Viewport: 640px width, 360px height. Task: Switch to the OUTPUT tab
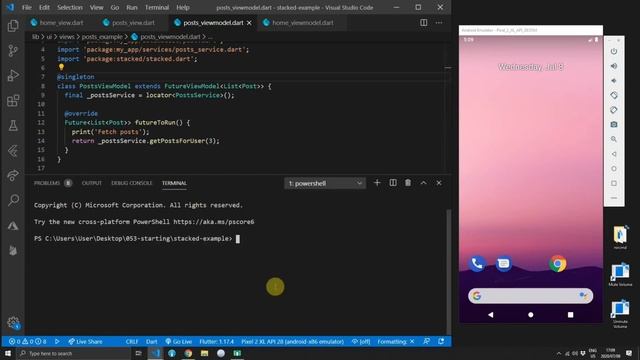pos(91,183)
